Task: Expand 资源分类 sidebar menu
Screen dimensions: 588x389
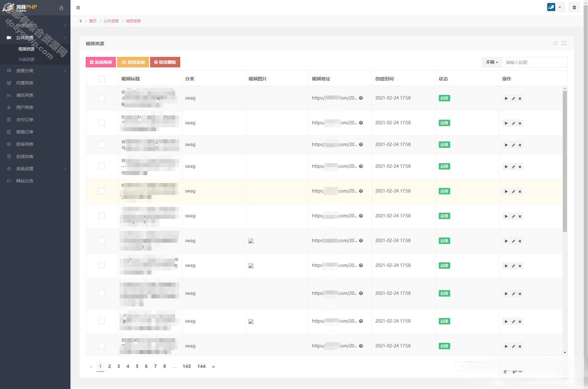Action: point(35,71)
